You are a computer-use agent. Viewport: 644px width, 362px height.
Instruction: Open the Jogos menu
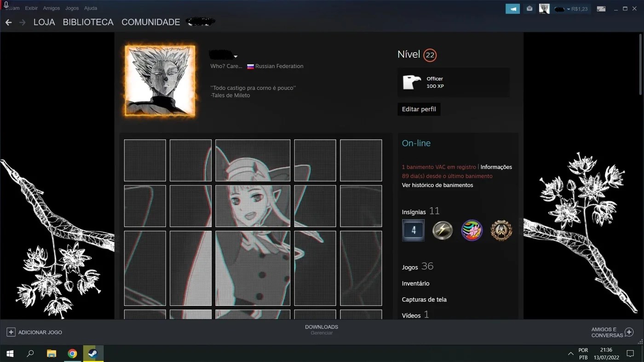tap(72, 8)
